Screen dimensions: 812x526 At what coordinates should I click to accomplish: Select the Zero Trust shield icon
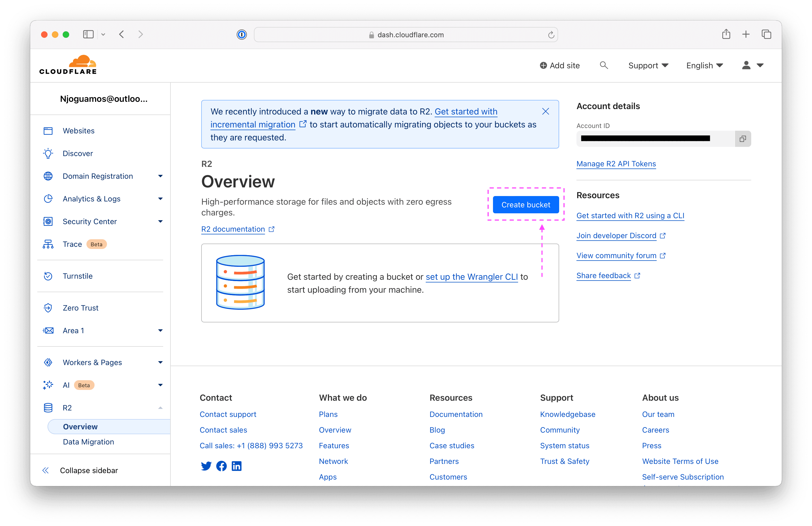pyautogui.click(x=48, y=308)
